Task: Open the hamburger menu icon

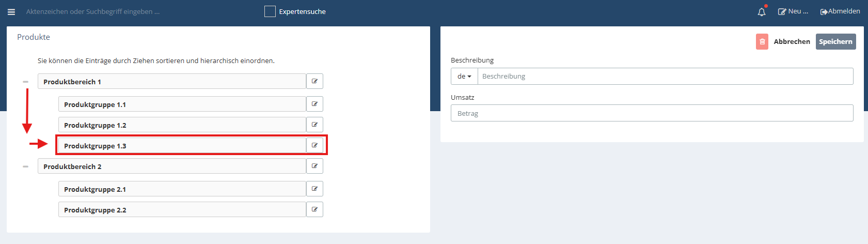Action: click(x=11, y=12)
